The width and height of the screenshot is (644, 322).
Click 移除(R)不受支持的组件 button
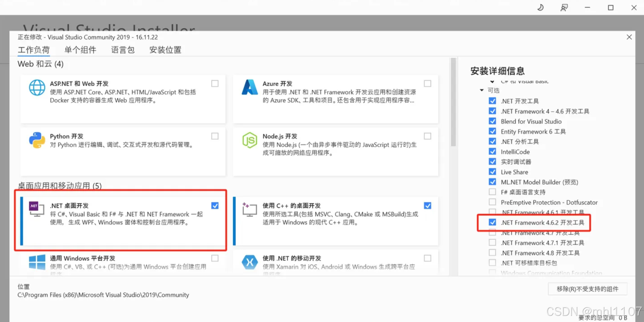click(587, 289)
